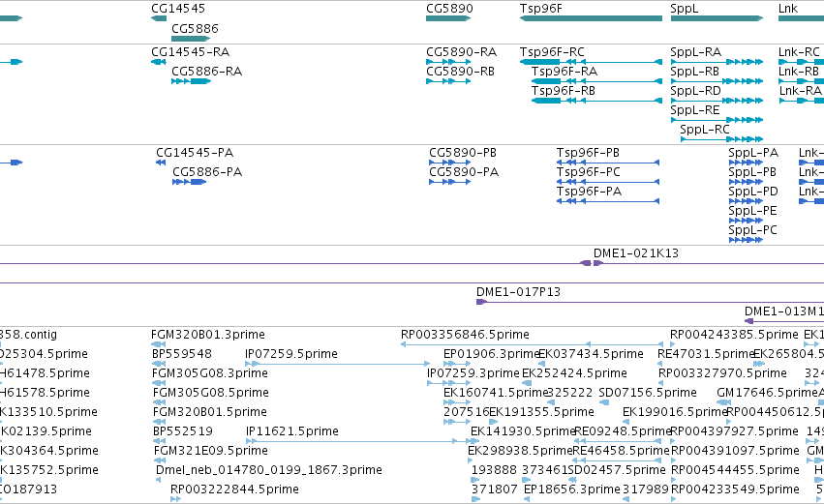The height and width of the screenshot is (504, 824).
Task: Select the FGM320B01.5prime EST label
Action: click(x=210, y=413)
